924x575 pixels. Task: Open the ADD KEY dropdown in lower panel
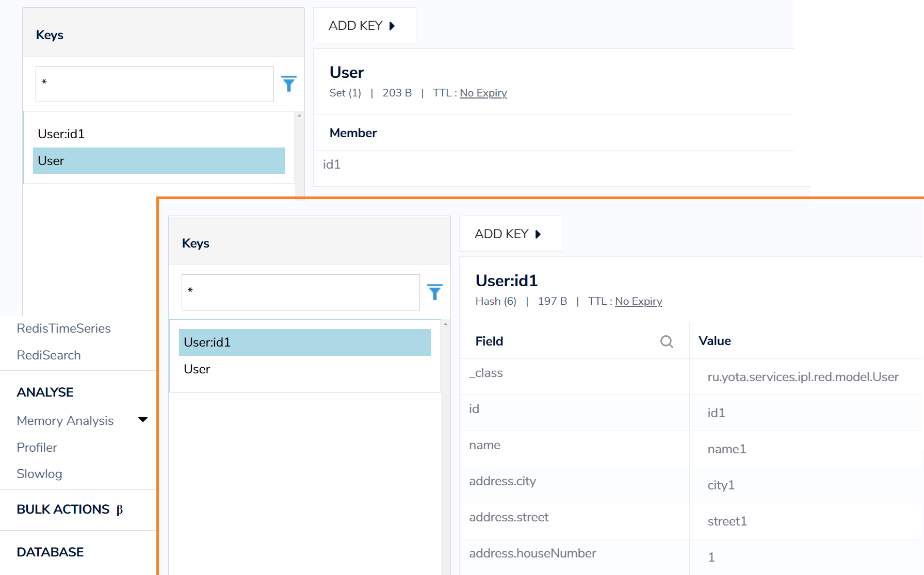point(509,234)
